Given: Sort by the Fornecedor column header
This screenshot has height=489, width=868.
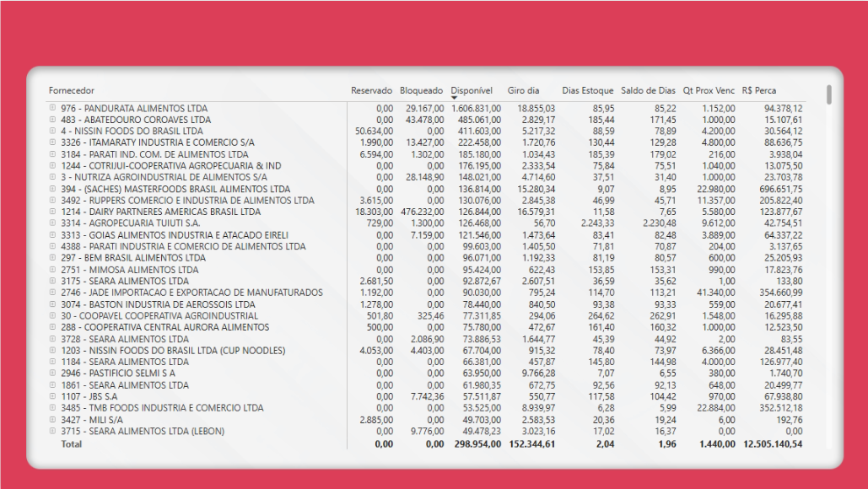Looking at the screenshot, I should (72, 90).
